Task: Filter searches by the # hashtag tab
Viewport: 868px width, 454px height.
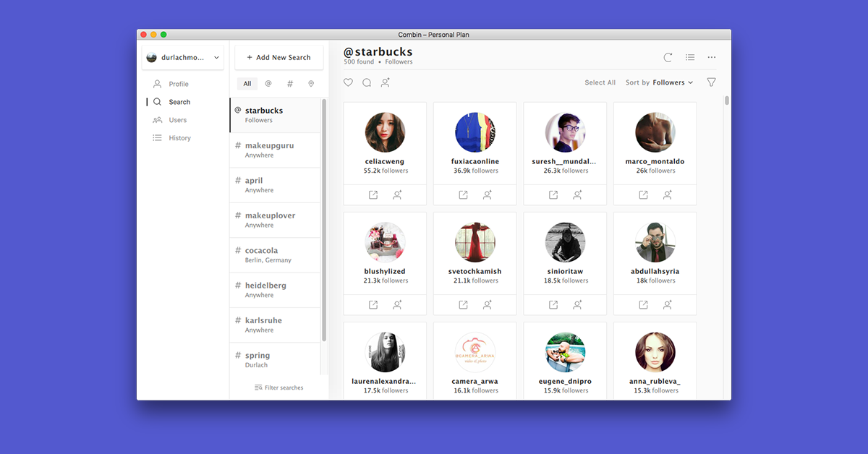Action: pos(290,84)
